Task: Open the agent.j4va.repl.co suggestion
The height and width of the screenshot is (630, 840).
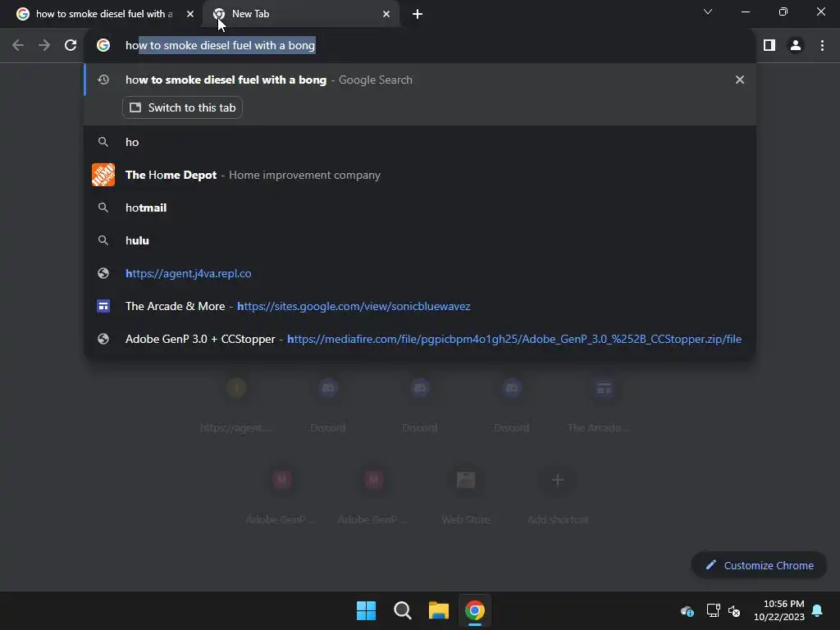Action: pos(420,273)
